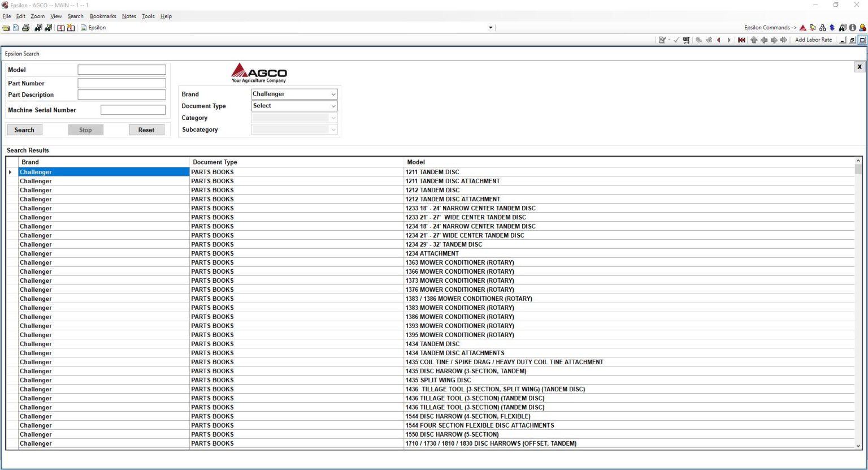Screen dimensions: 868x470
Task: Open the Tools menu
Action: click(147, 16)
